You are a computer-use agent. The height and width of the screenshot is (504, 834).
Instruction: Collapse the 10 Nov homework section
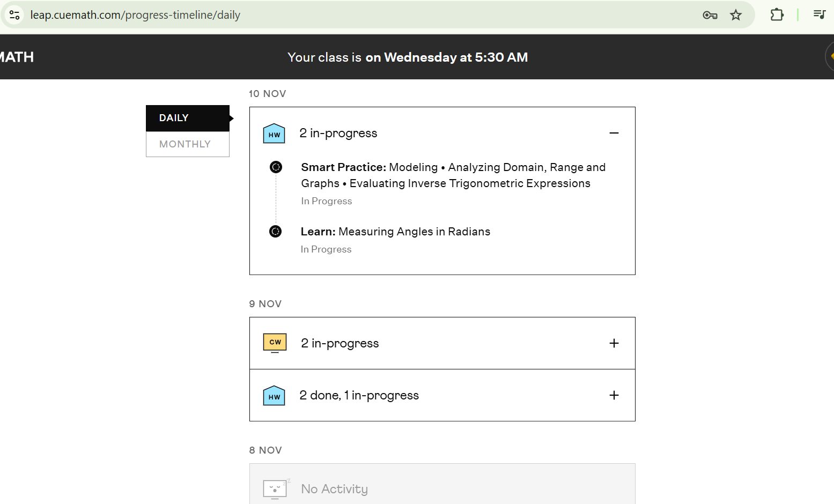(614, 133)
